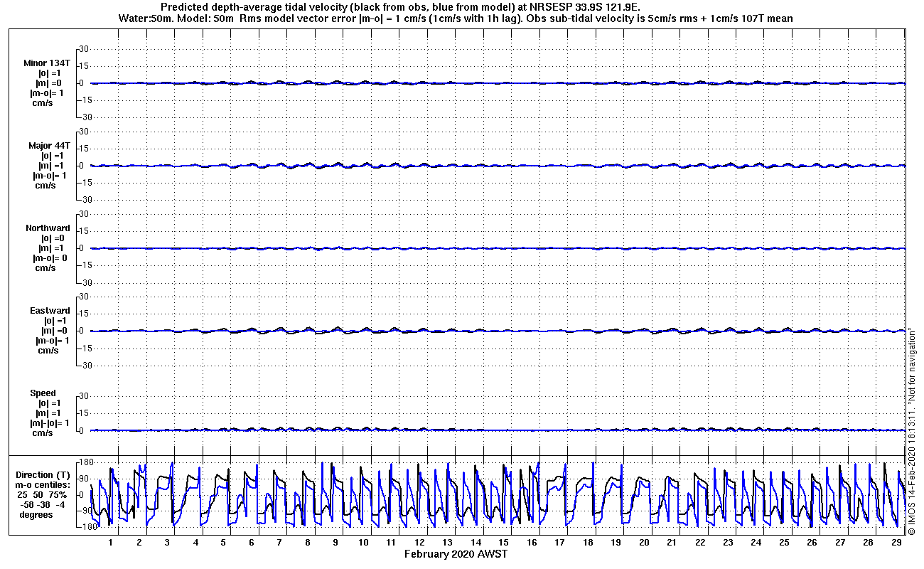Click the "m-o centiles:" text
Screen dimensions: 924x569
(x=44, y=485)
